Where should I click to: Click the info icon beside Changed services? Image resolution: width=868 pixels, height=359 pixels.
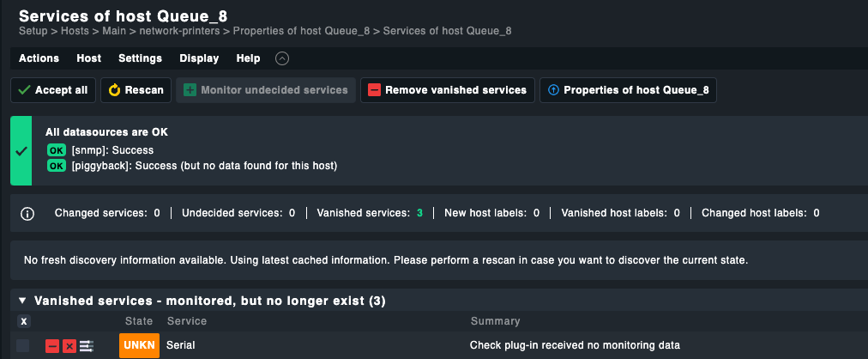click(27, 213)
